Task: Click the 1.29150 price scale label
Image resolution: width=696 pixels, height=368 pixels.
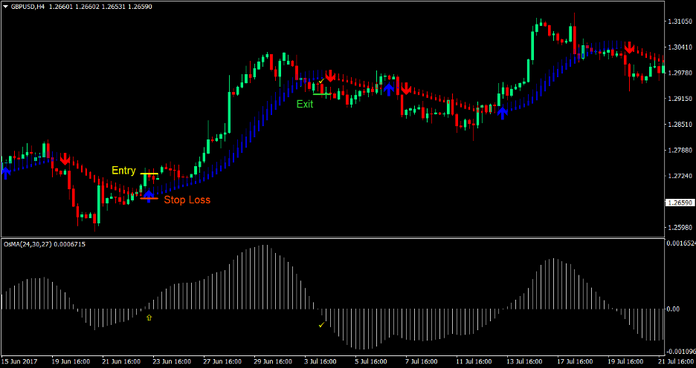Action: point(680,99)
